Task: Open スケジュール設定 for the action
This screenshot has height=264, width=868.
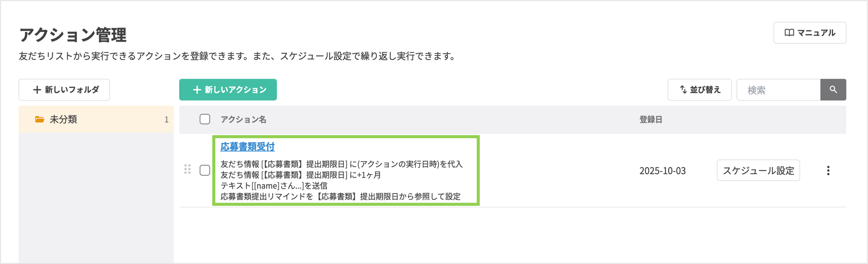Action: tap(758, 170)
